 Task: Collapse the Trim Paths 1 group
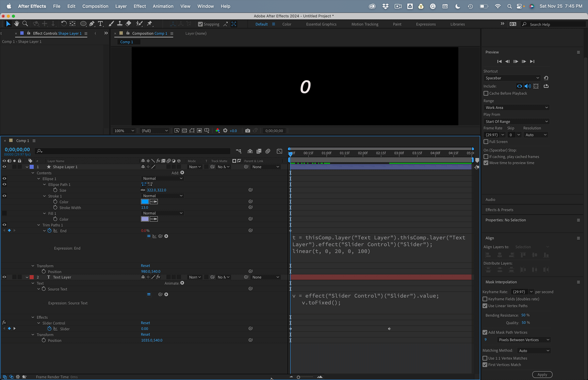38,225
